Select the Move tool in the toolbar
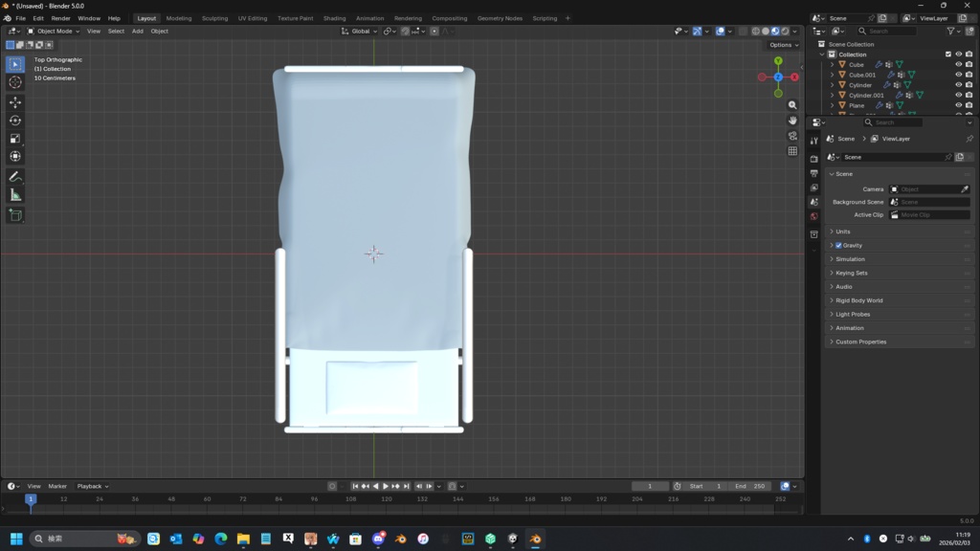This screenshot has width=980, height=551. pos(15,102)
